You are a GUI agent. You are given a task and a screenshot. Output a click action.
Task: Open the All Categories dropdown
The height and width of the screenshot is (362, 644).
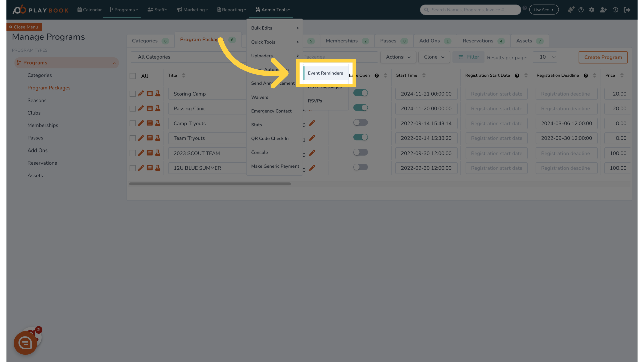(188, 57)
